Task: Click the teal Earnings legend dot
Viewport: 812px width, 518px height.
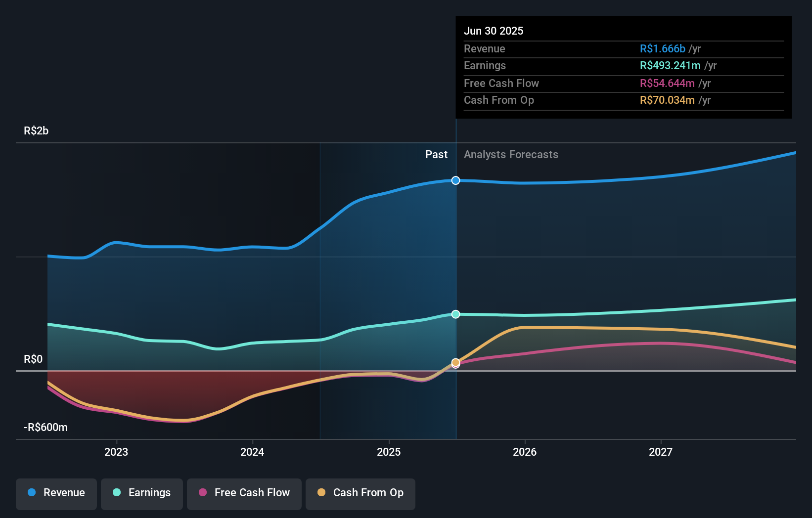Action: point(117,493)
